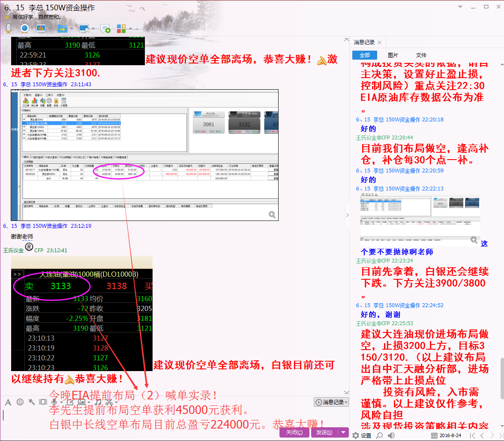Open the emoji smiley picker

(20, 402)
